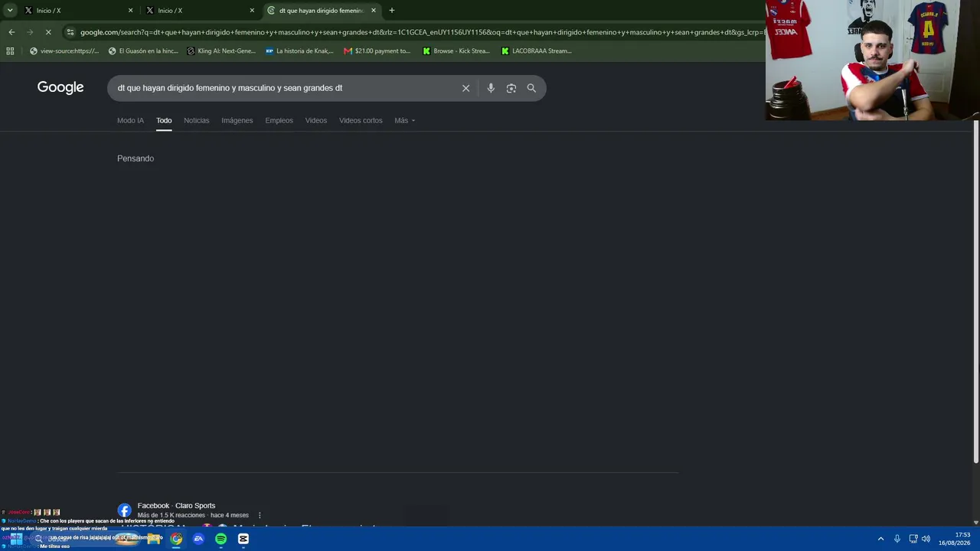
Task: Switch to 'Modo IA' results
Action: point(130,120)
